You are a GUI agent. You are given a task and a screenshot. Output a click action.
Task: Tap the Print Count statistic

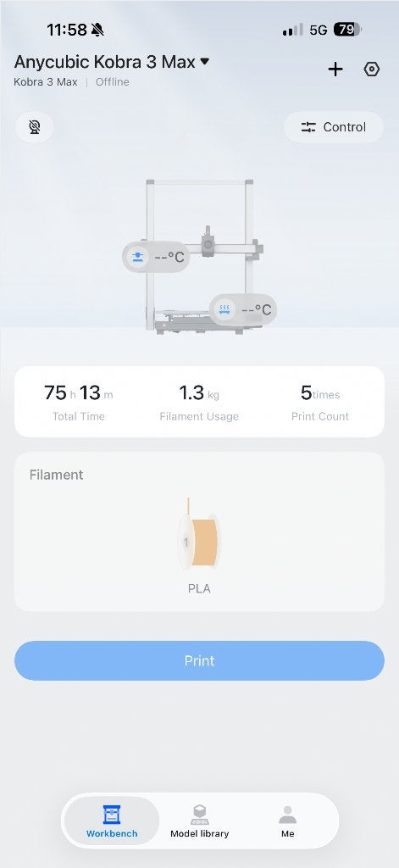click(320, 402)
